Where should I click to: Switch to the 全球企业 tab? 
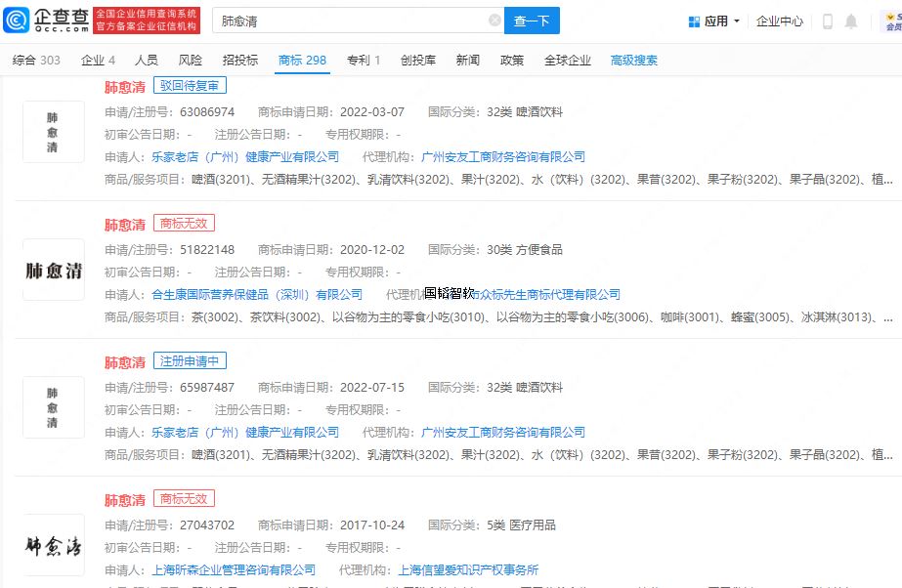(567, 60)
